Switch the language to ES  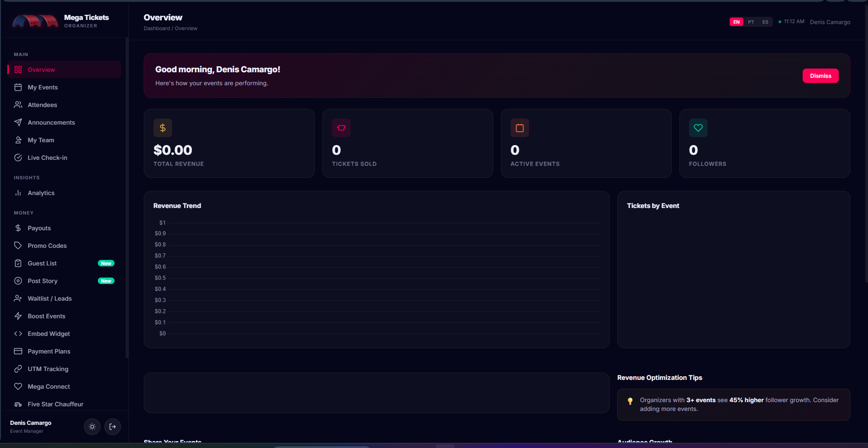(x=765, y=22)
